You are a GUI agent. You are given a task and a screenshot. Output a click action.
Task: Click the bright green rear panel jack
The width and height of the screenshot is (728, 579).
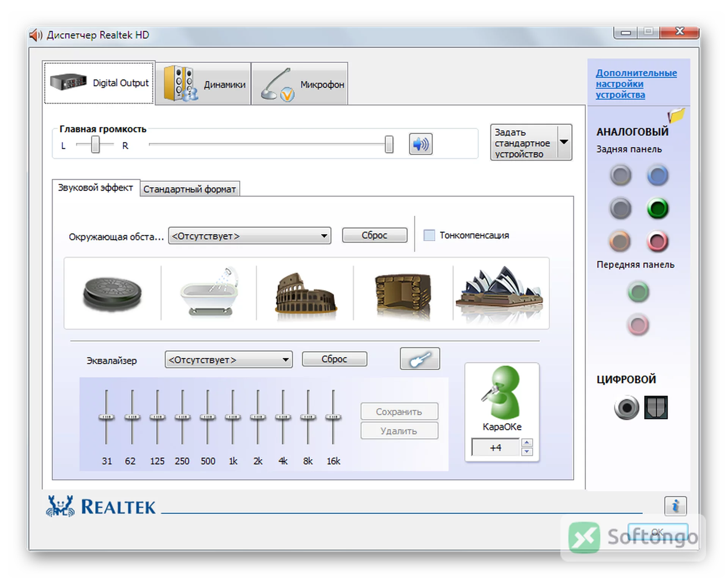tap(657, 208)
